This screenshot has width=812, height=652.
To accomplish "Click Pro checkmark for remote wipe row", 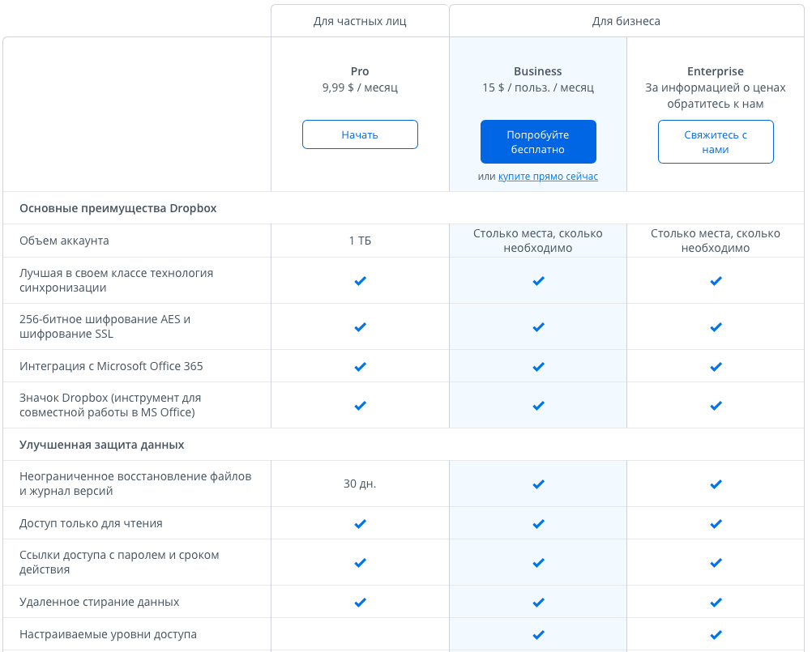I will (361, 603).
